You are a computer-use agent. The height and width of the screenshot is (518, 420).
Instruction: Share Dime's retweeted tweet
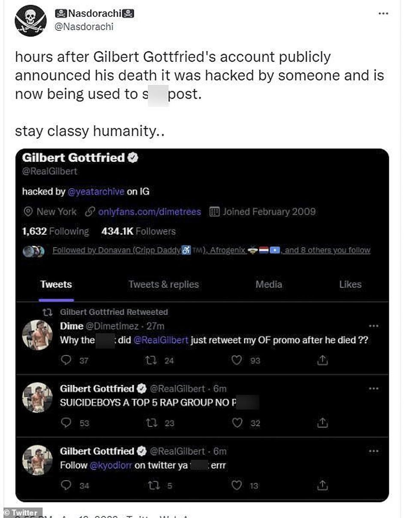(x=322, y=361)
